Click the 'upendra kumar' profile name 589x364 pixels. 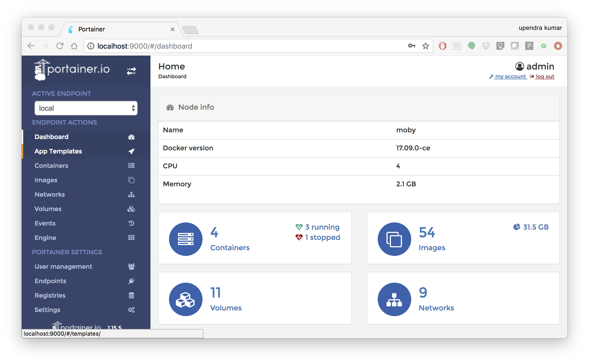pyautogui.click(x=540, y=28)
